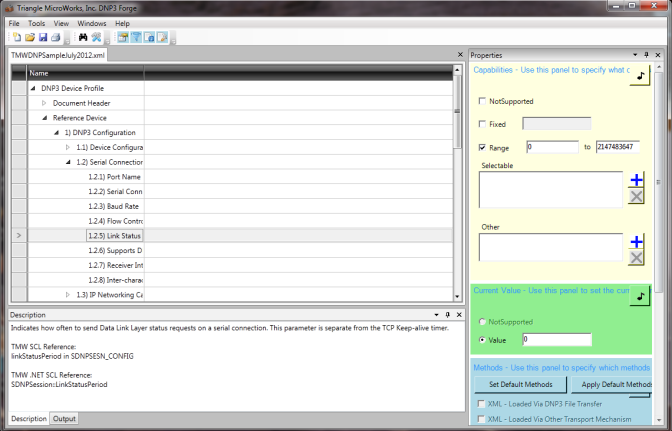Click the Open folder toolbar icon
Screen dimensions: 672x431
(x=30, y=38)
